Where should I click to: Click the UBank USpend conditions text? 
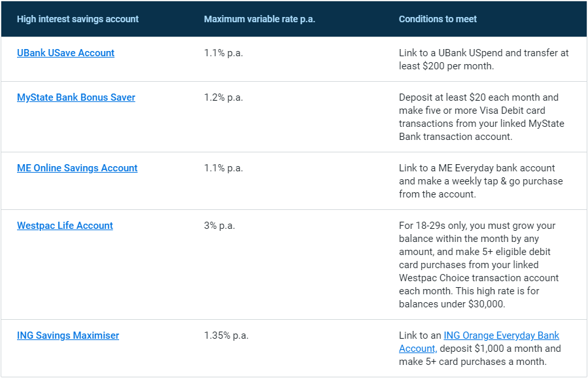[484, 60]
